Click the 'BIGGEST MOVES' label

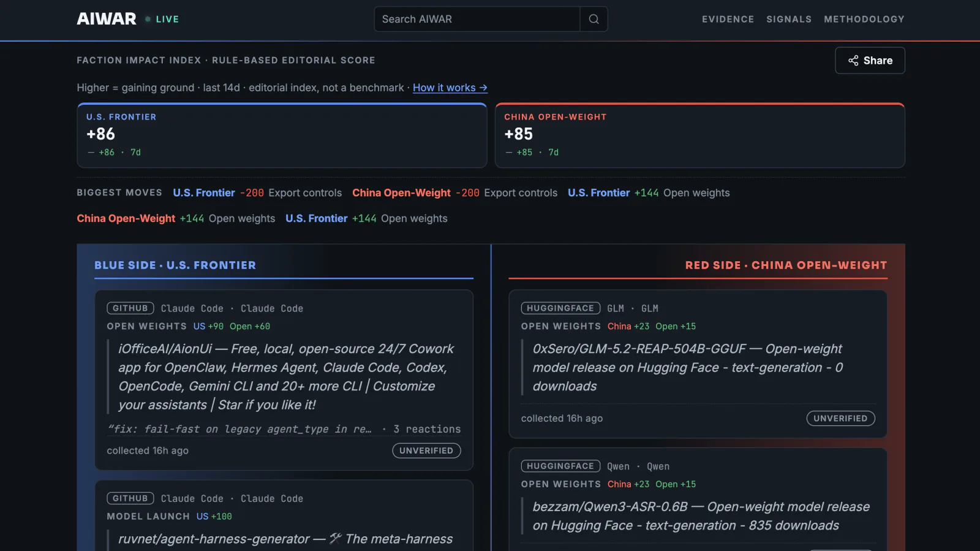click(119, 192)
